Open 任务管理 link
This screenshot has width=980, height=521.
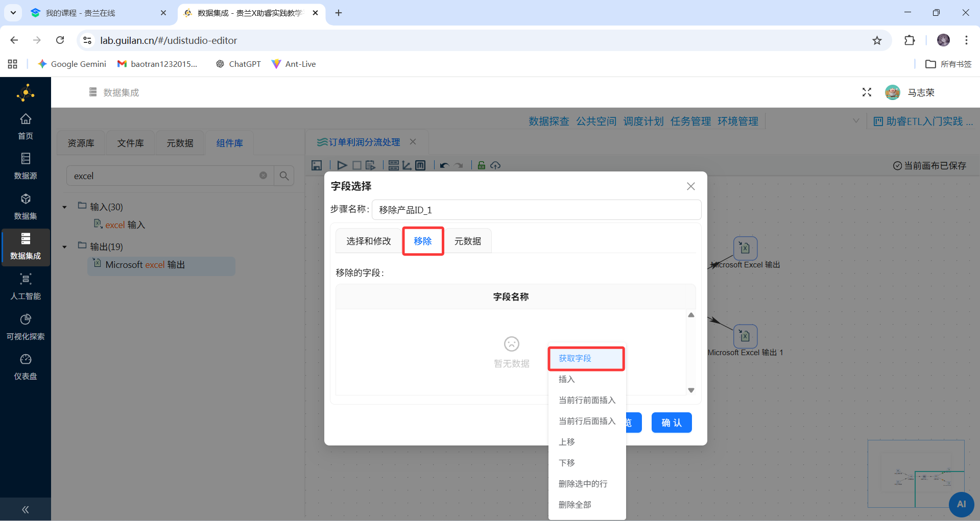690,121
